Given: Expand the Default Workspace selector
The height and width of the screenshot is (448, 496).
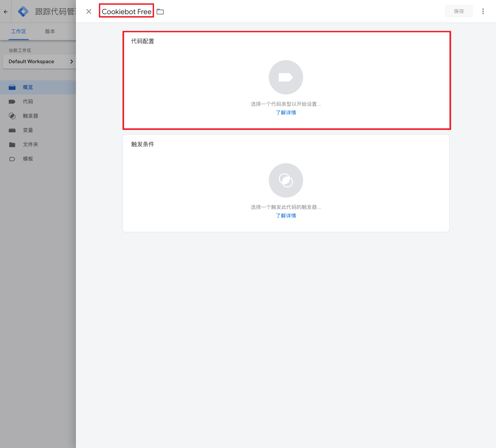Looking at the screenshot, I should point(39,61).
